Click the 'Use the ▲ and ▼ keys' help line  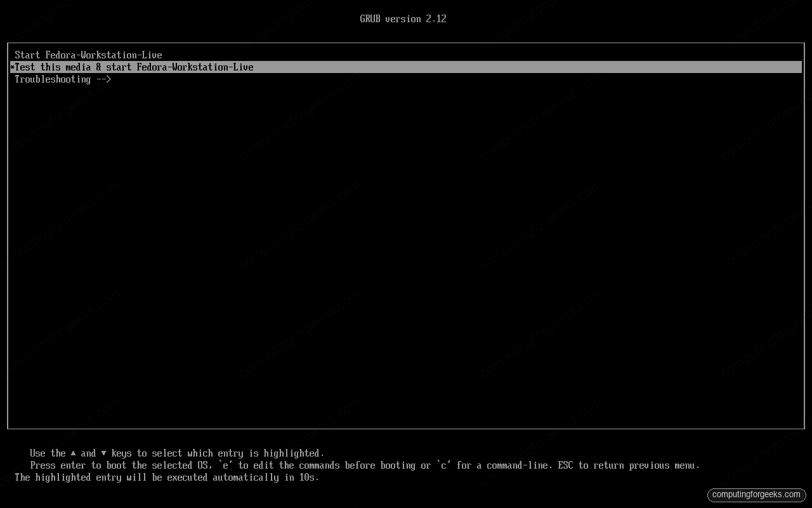click(x=177, y=453)
